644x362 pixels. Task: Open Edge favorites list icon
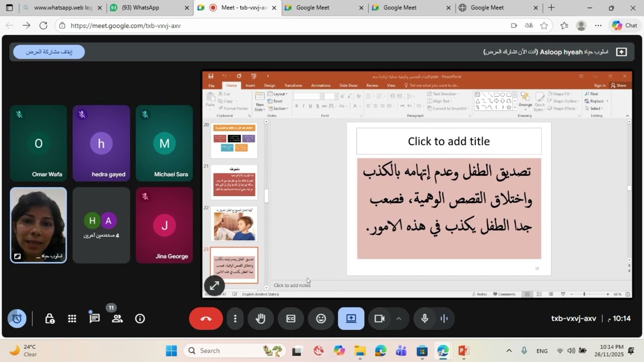pyautogui.click(x=564, y=26)
